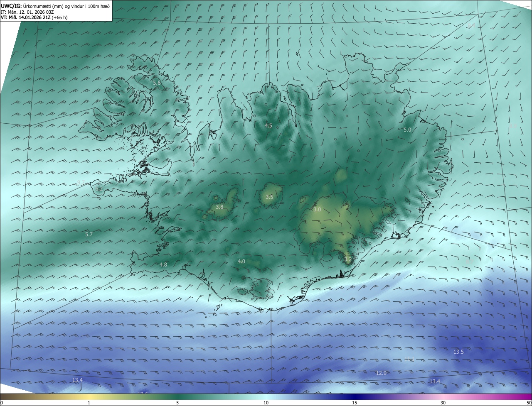Click the 5.0 value label in the east
This screenshot has width=532, height=406.
coord(407,130)
